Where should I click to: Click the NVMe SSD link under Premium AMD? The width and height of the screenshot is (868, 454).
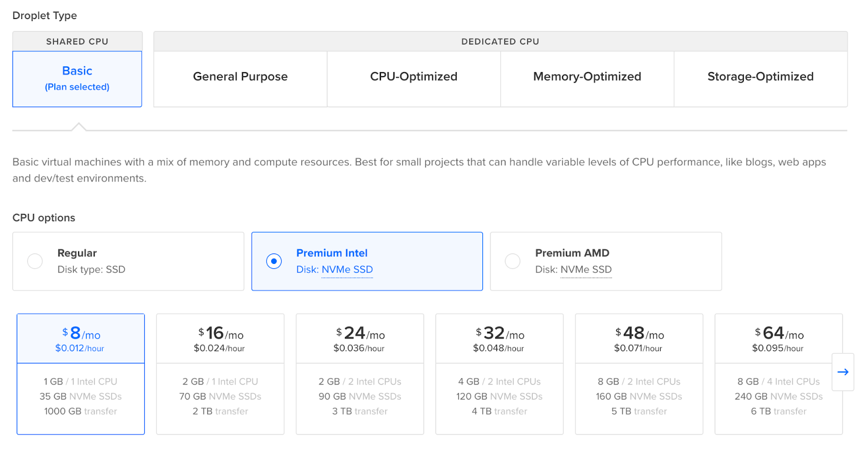click(x=586, y=270)
